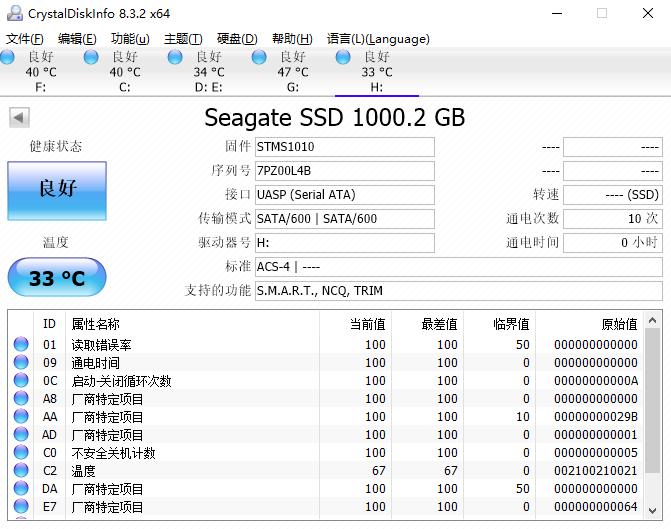The height and width of the screenshot is (529, 671).
Task: Click the previous disk arrow button
Action: click(x=19, y=117)
